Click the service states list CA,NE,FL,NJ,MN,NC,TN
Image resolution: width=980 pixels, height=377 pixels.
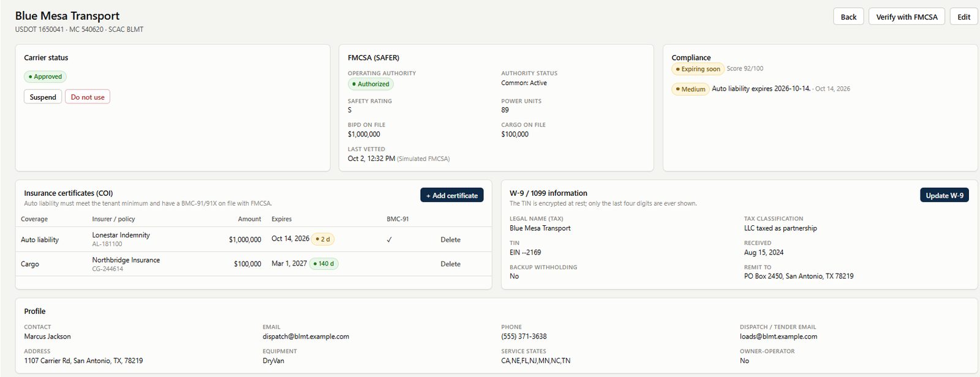coord(535,361)
